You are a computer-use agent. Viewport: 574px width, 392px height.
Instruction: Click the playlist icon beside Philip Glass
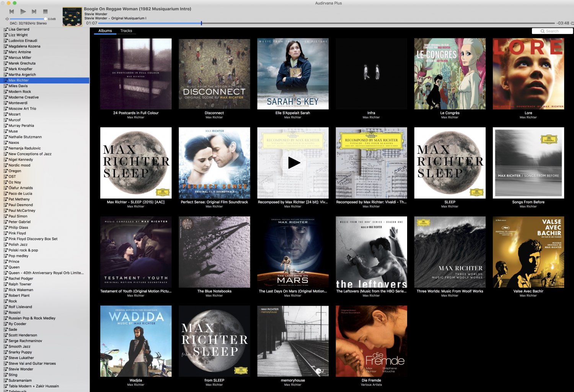(5, 228)
